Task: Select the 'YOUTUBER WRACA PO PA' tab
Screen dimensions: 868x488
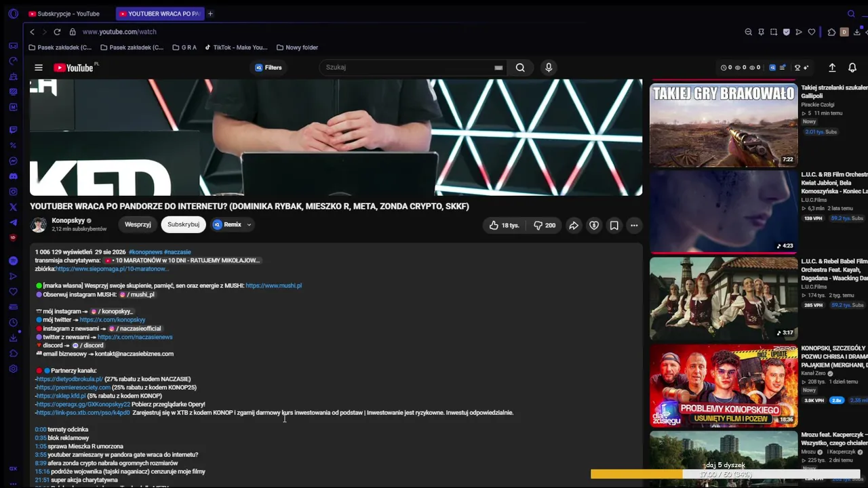Action: (x=160, y=14)
